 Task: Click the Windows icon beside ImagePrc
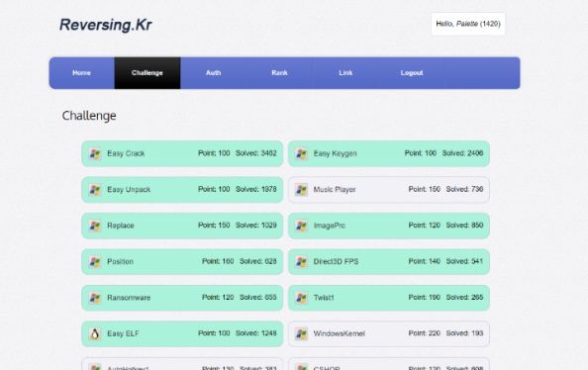(x=301, y=226)
